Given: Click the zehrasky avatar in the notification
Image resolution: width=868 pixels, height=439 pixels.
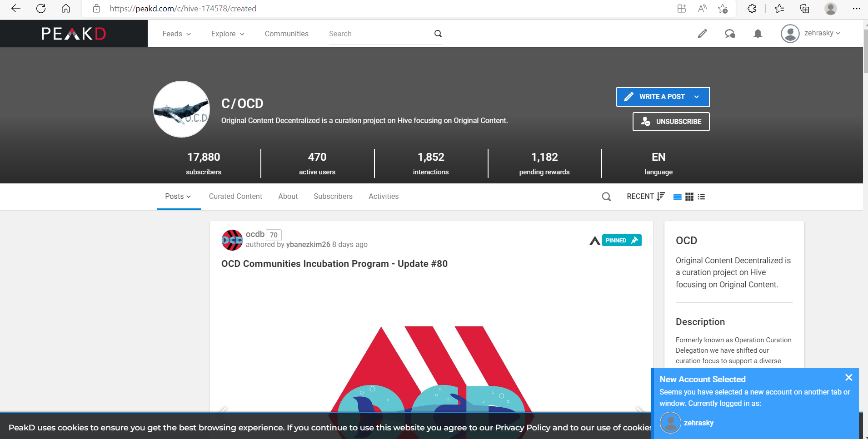Looking at the screenshot, I should [670, 423].
